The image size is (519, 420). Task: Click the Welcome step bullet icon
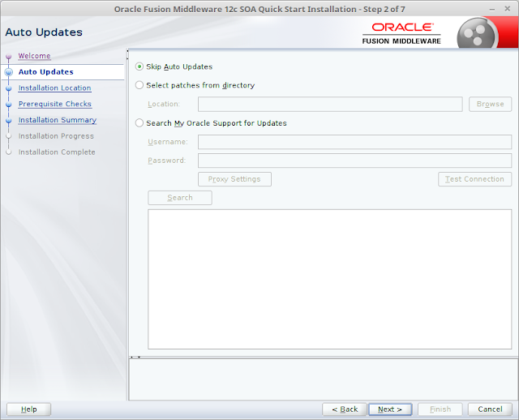point(9,56)
